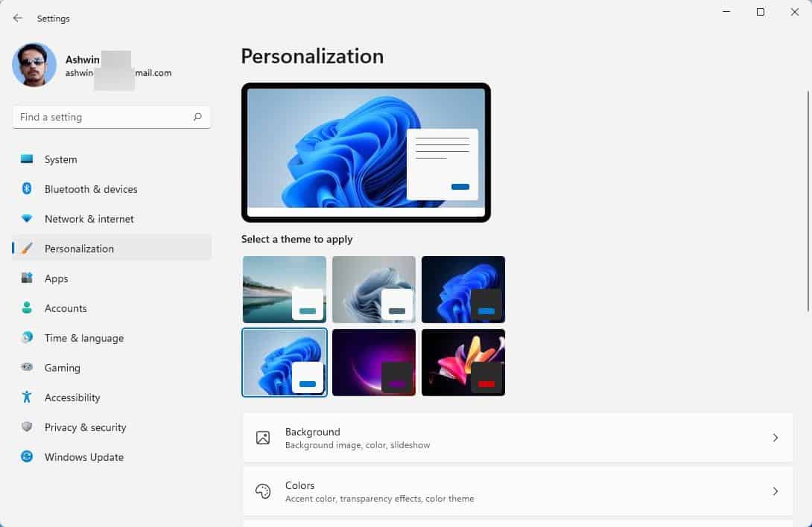
Task: Open System settings from the sidebar
Action: pos(60,159)
